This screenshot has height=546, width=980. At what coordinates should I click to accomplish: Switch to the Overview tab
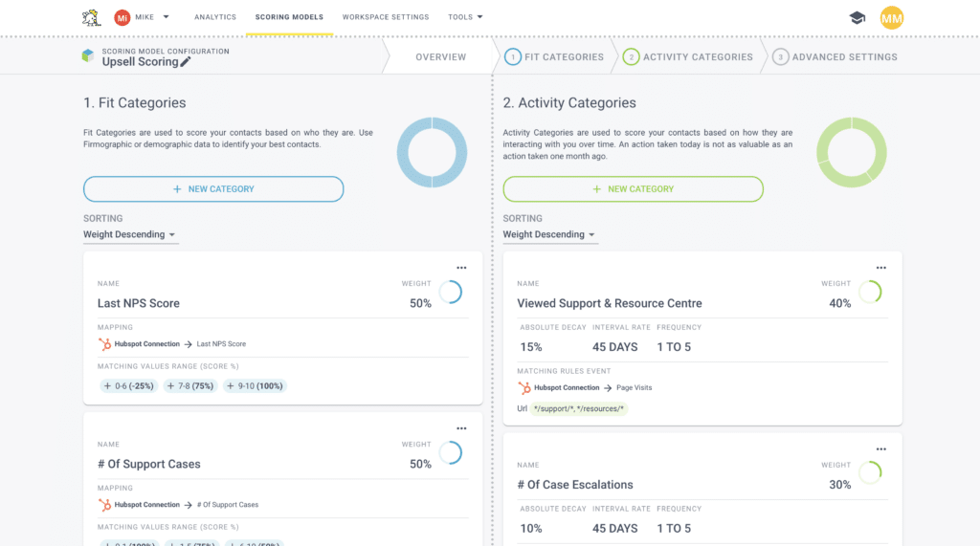[440, 56]
